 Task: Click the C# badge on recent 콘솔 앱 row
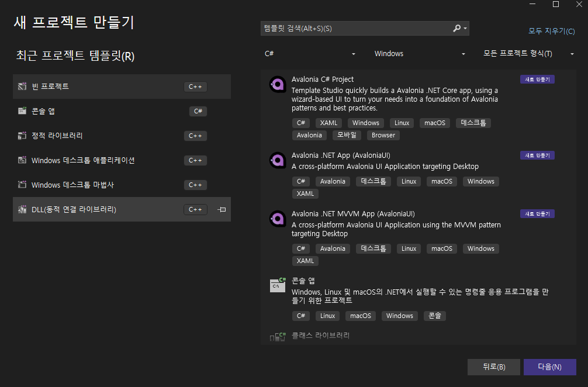click(x=198, y=111)
